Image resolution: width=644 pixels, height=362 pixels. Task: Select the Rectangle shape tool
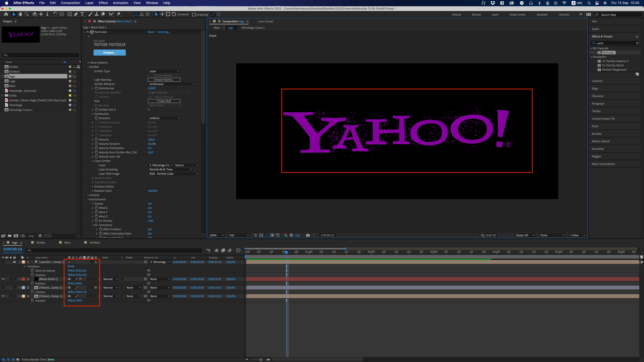coord(70,14)
